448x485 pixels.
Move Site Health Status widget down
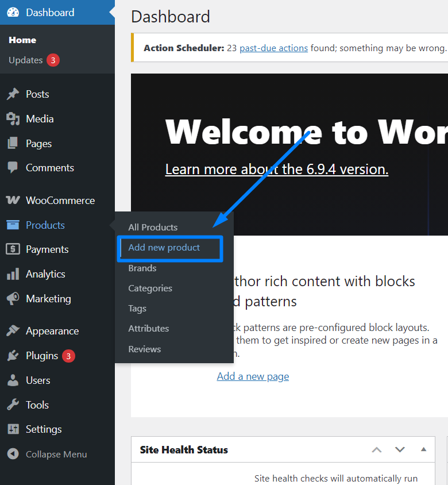400,450
